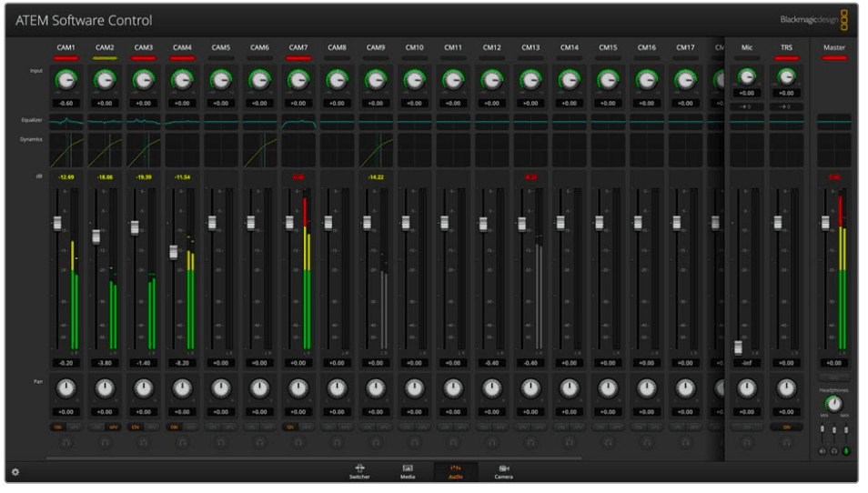The width and height of the screenshot is (868, 493).
Task: Select the Audio tab
Action: 455,471
